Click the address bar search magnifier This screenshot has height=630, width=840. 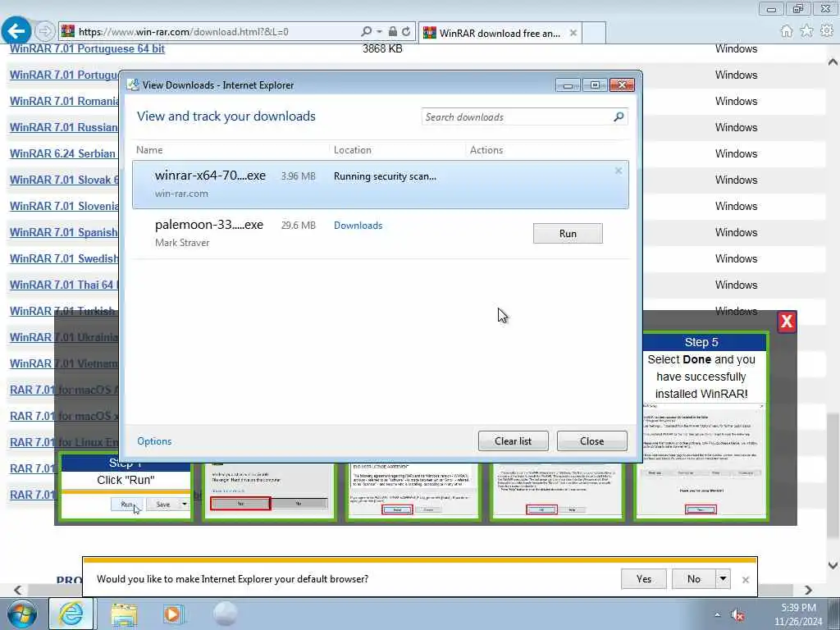[366, 32]
